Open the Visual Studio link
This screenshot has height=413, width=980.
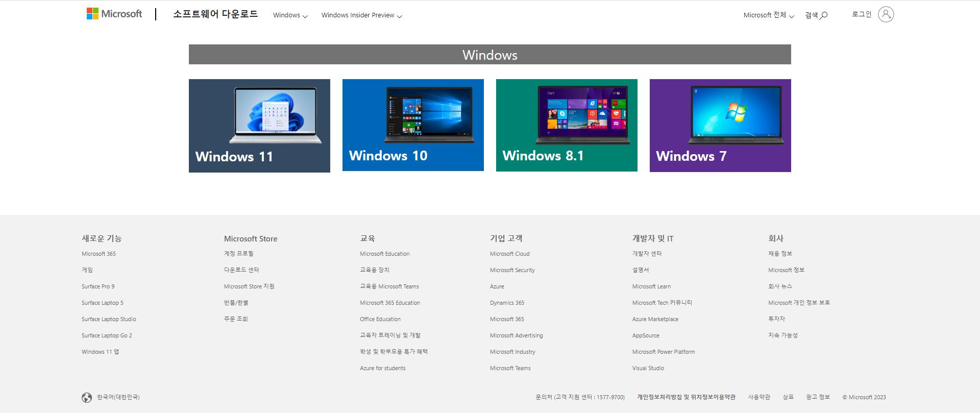tap(648, 368)
